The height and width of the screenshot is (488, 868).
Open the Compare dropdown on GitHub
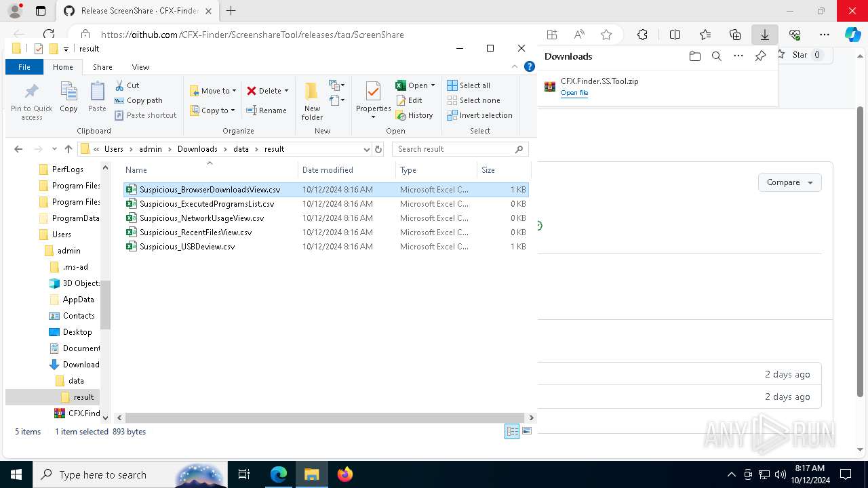pos(789,182)
